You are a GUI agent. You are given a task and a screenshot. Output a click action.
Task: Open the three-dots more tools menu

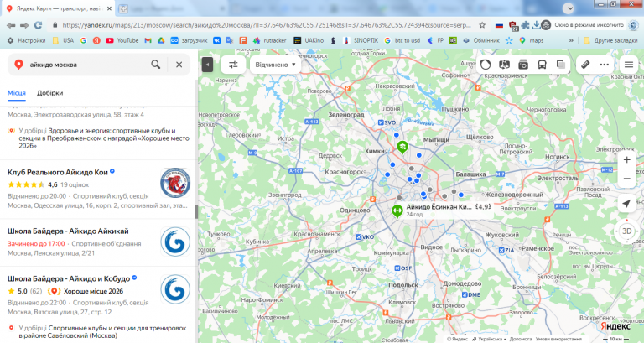(x=604, y=65)
